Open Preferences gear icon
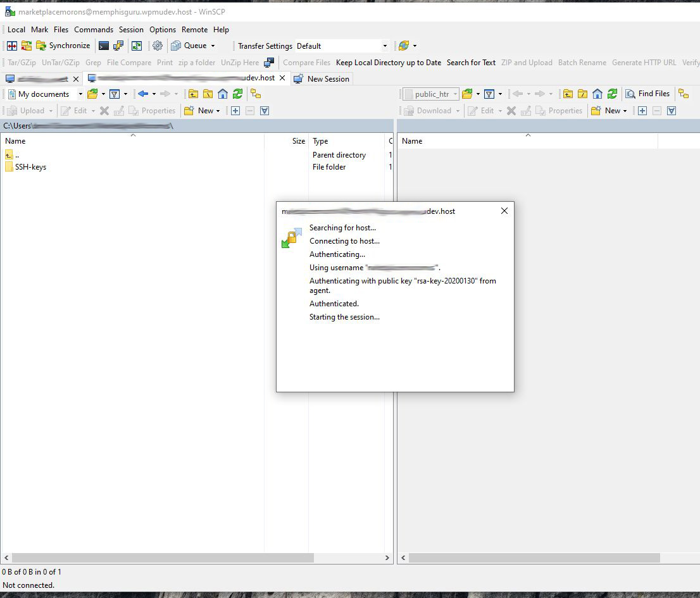The height and width of the screenshot is (598, 700). (x=158, y=46)
